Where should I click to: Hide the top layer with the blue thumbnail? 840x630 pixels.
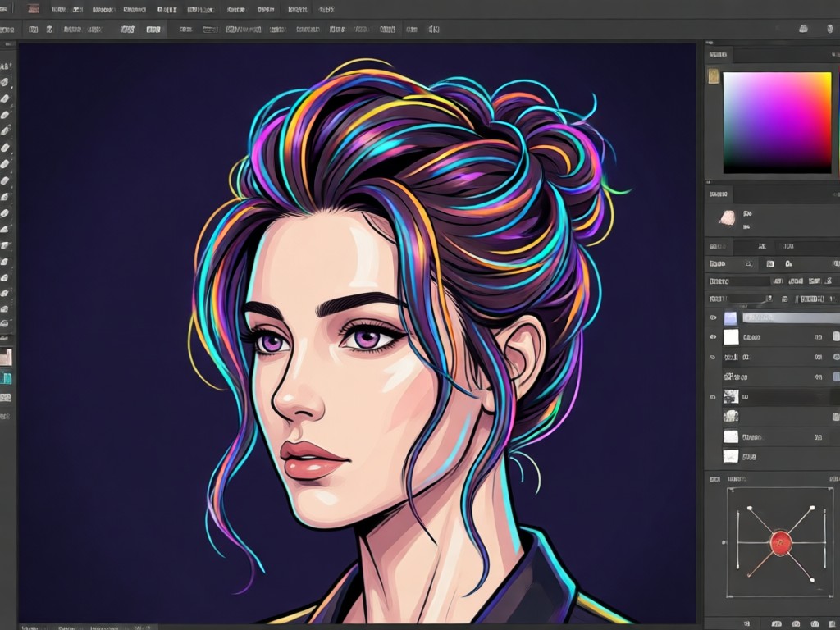pos(713,317)
